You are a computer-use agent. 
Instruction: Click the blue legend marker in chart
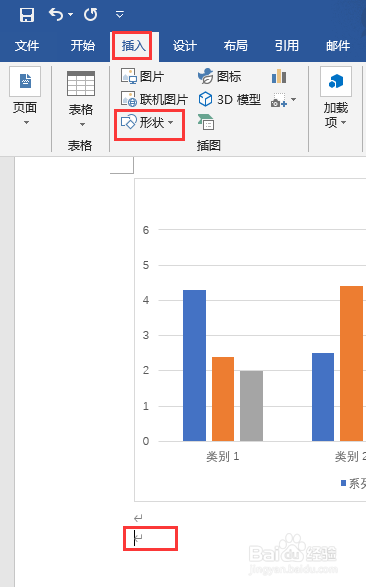click(343, 483)
